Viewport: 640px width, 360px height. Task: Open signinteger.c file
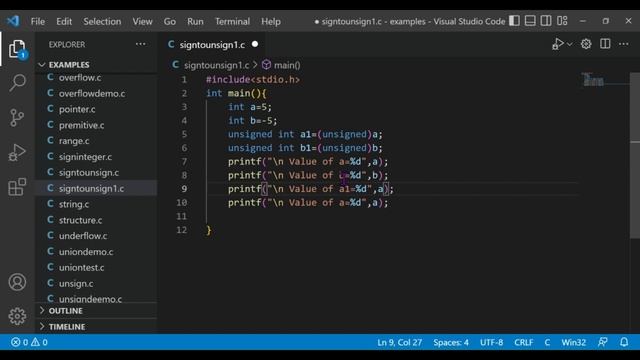point(85,157)
